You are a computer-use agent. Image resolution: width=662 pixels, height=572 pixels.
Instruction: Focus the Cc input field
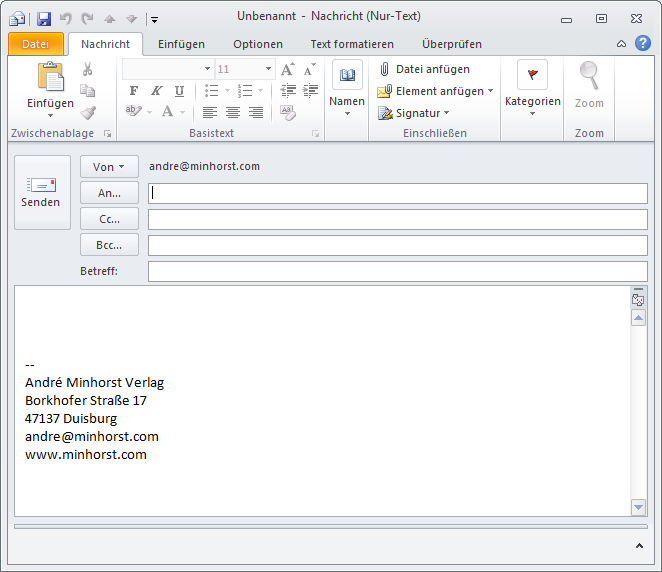point(398,220)
